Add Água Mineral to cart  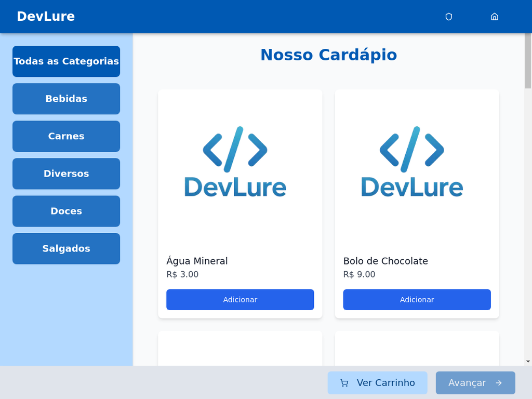point(240,300)
